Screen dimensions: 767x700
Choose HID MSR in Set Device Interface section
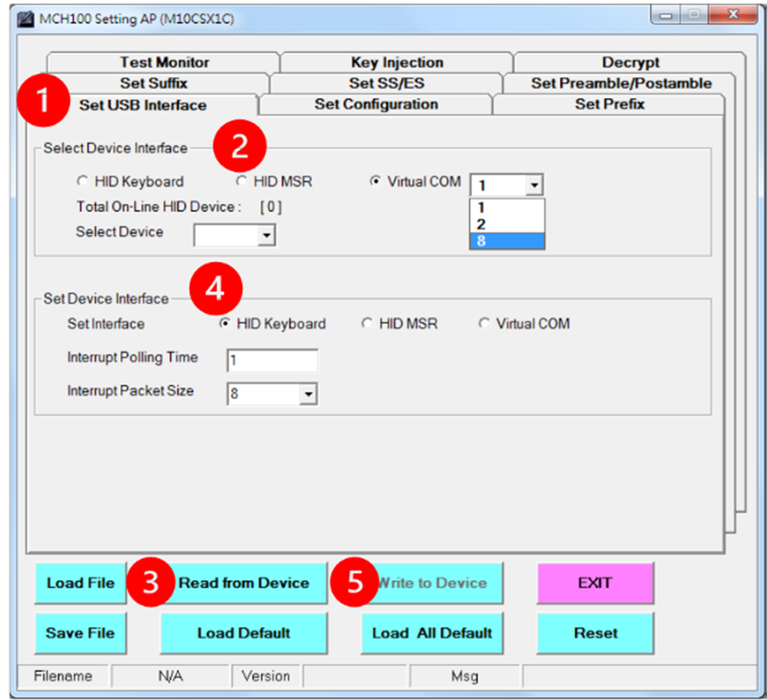coord(367,323)
